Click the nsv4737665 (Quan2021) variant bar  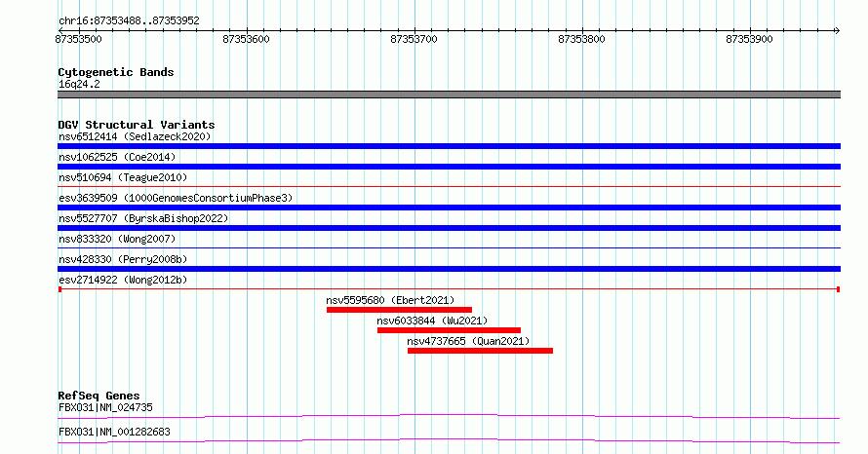[x=480, y=351]
